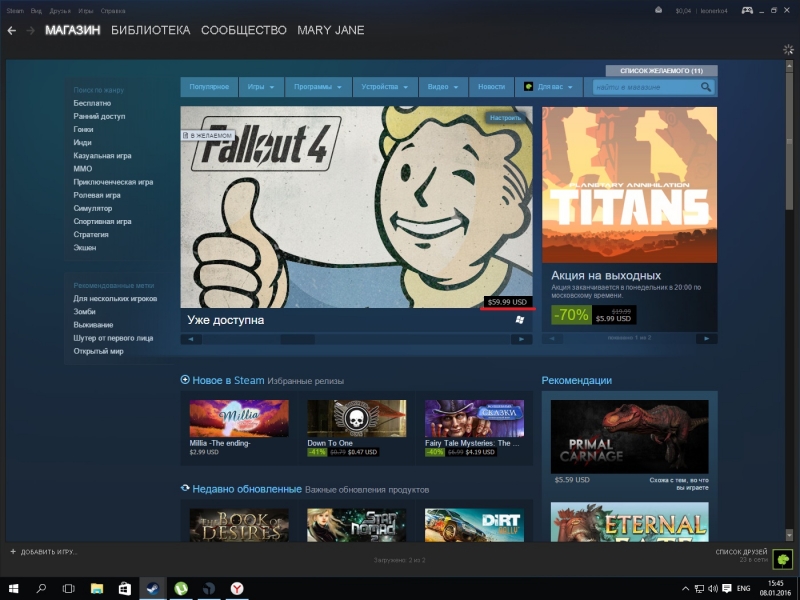Open the СПИСОК ЖЕЛАЕМОГО (11) wishlist
The width and height of the screenshot is (800, 600).
coord(661,70)
